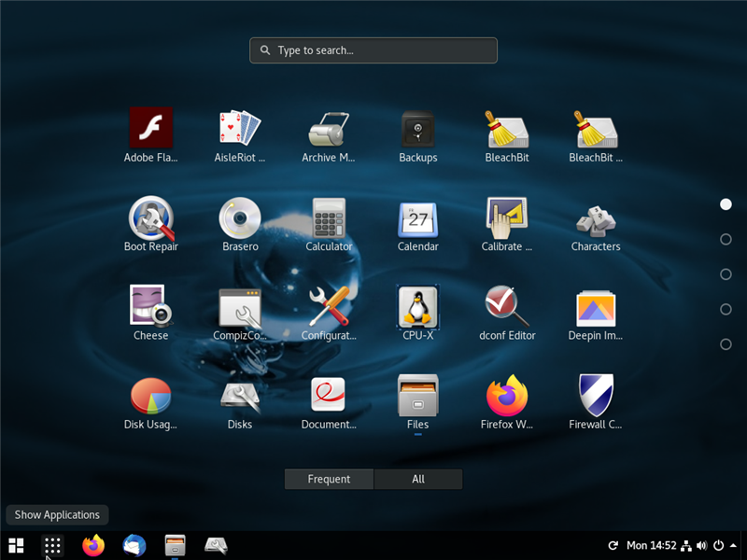This screenshot has width=747, height=560.
Task: Launch the Backups safe icon
Action: point(417,135)
